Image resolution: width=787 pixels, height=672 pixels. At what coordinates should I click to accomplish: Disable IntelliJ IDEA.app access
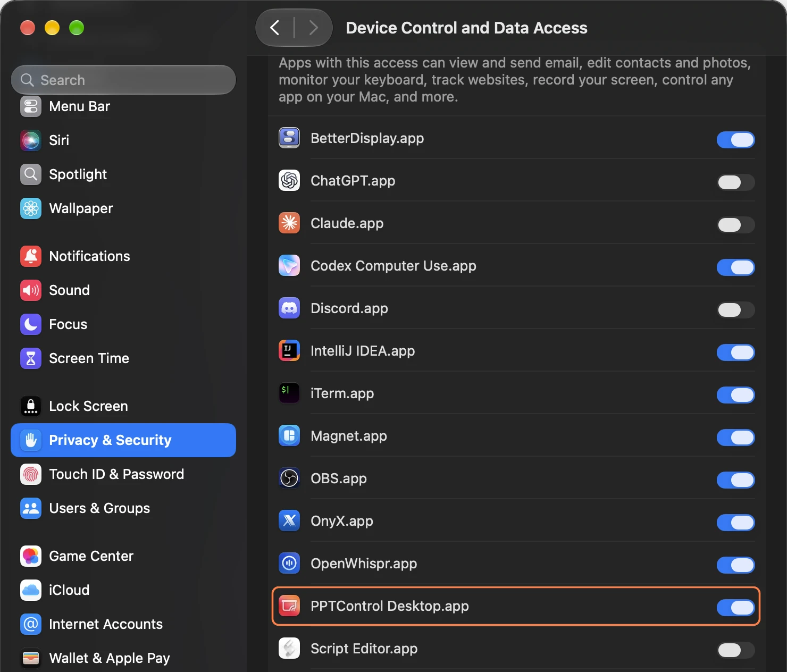(735, 352)
